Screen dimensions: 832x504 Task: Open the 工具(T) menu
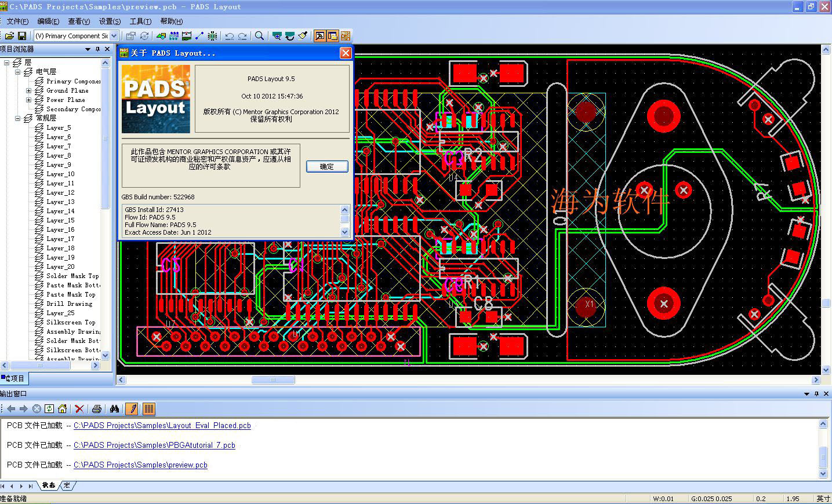140,21
